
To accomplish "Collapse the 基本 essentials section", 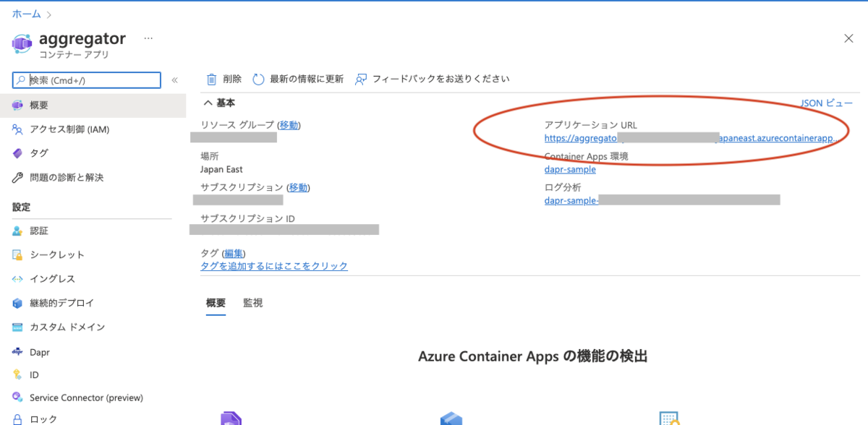I will click(218, 103).
